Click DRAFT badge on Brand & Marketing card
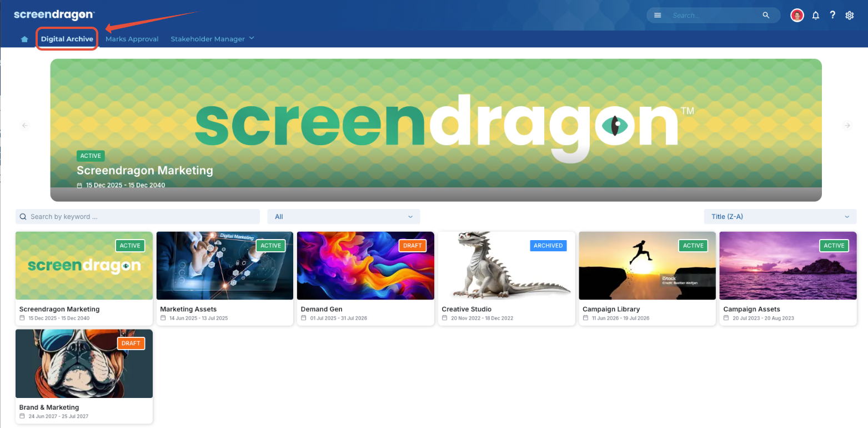Screen dimensions: 868x428 coord(131,344)
